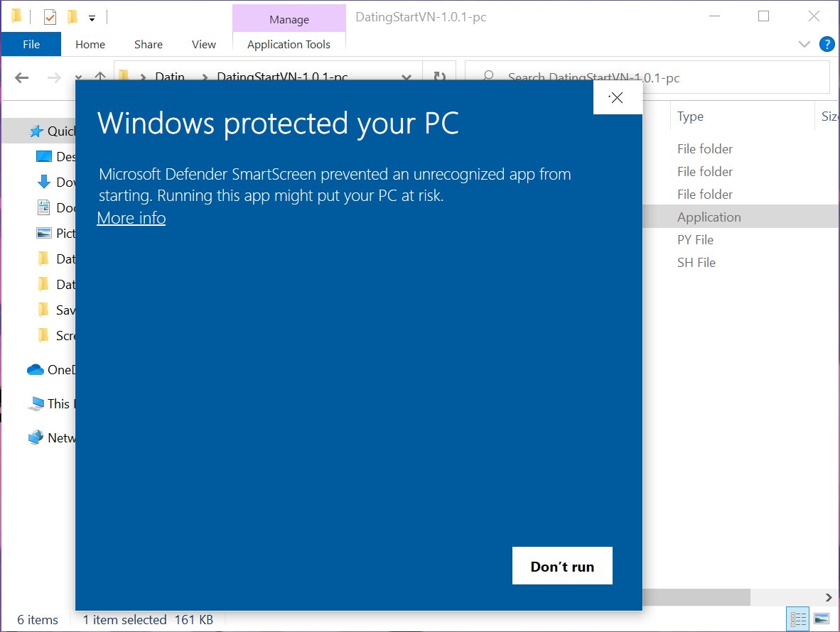Open Sav folder in navigation pane
The height and width of the screenshot is (632, 840).
pyautogui.click(x=56, y=310)
